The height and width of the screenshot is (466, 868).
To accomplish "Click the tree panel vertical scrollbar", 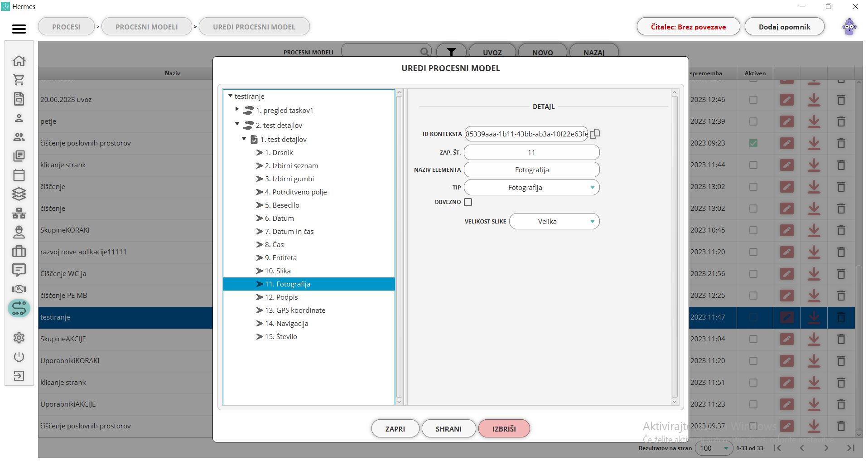I will 399,247.
